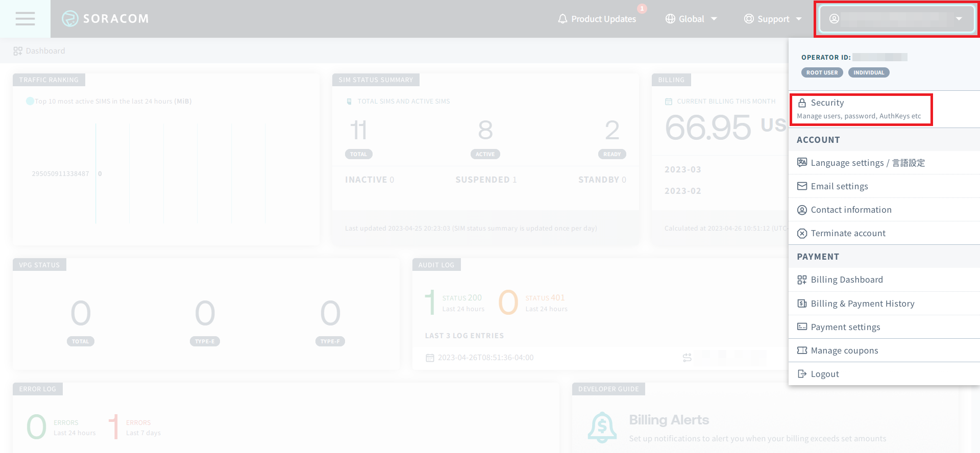This screenshot has height=453, width=980.
Task: Click the audit log entry settings icon
Action: point(687,358)
